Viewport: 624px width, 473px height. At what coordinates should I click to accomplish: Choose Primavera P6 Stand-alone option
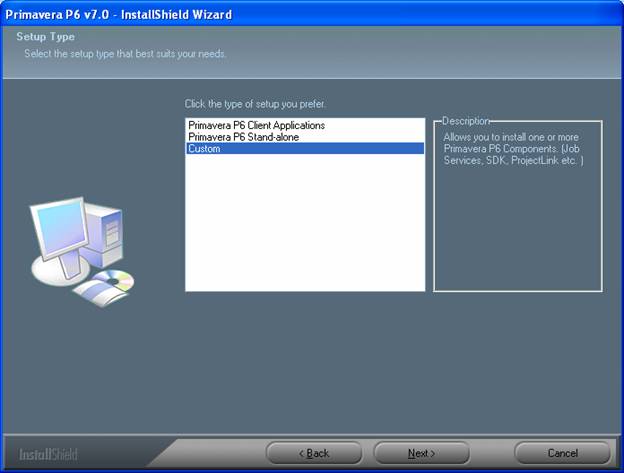(305, 137)
